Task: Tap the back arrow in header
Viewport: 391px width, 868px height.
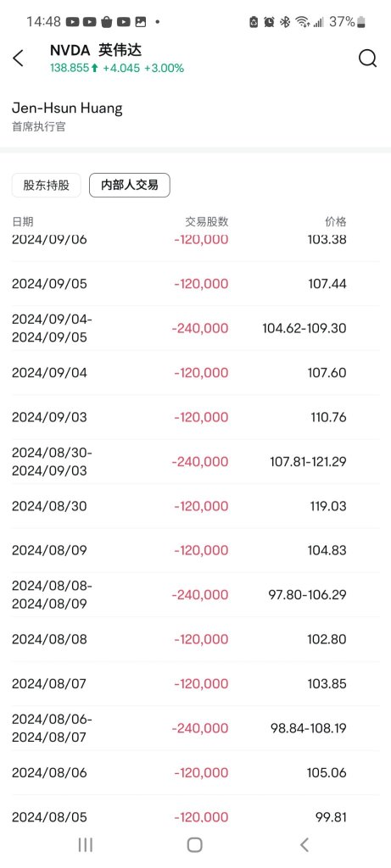Action: (19, 58)
